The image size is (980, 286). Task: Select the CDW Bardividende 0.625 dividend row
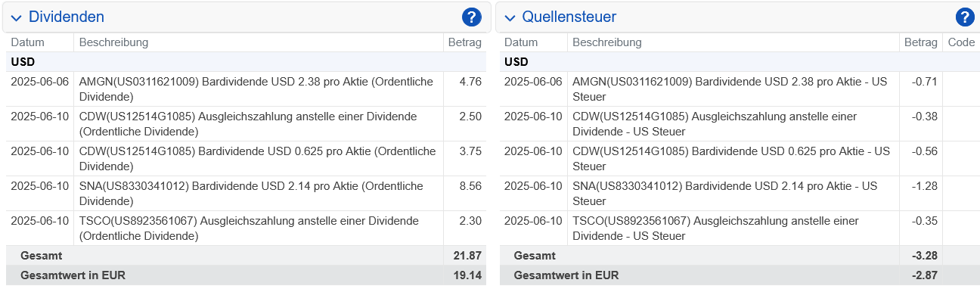point(246,159)
